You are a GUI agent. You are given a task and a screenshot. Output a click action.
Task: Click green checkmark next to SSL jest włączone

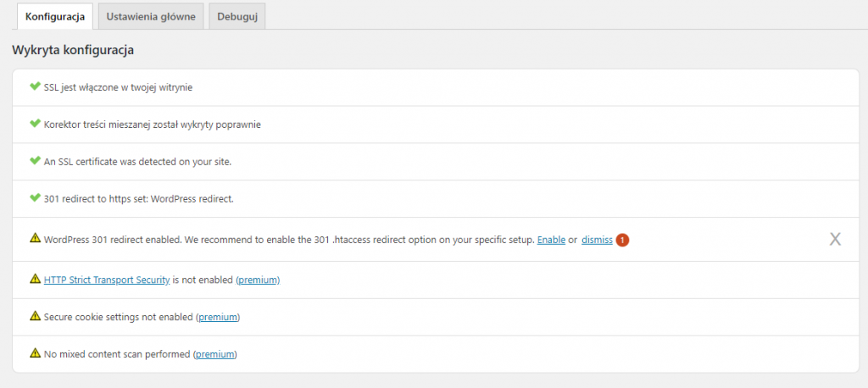point(35,86)
